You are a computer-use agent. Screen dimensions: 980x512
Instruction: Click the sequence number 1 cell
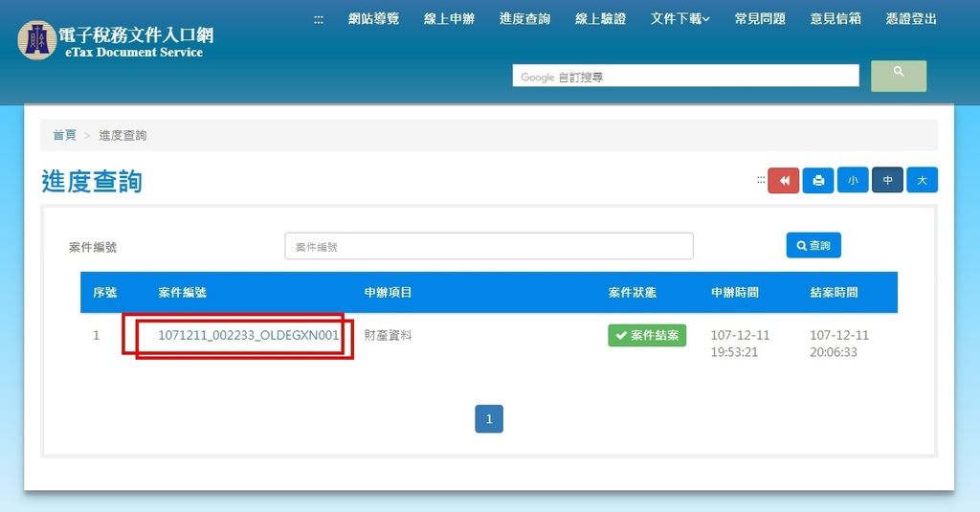[97, 335]
